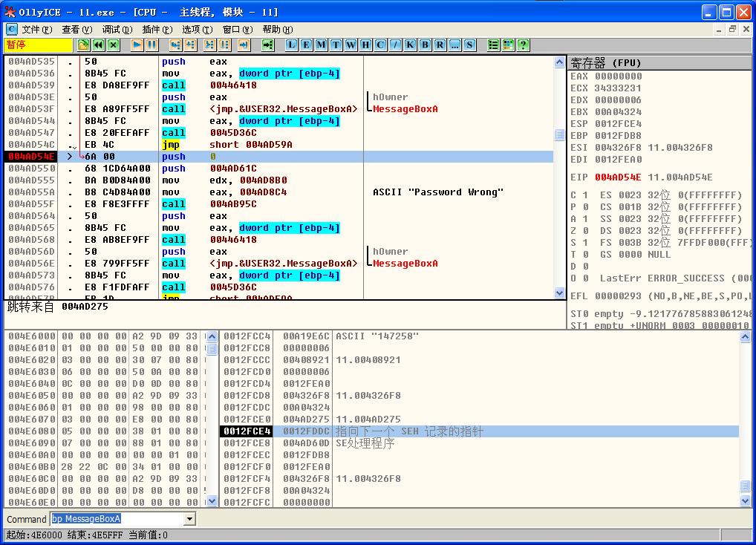Click the 寄存器 (FPU) registers header
Image resolution: width=756 pixels, height=545 pixels.
point(659,63)
